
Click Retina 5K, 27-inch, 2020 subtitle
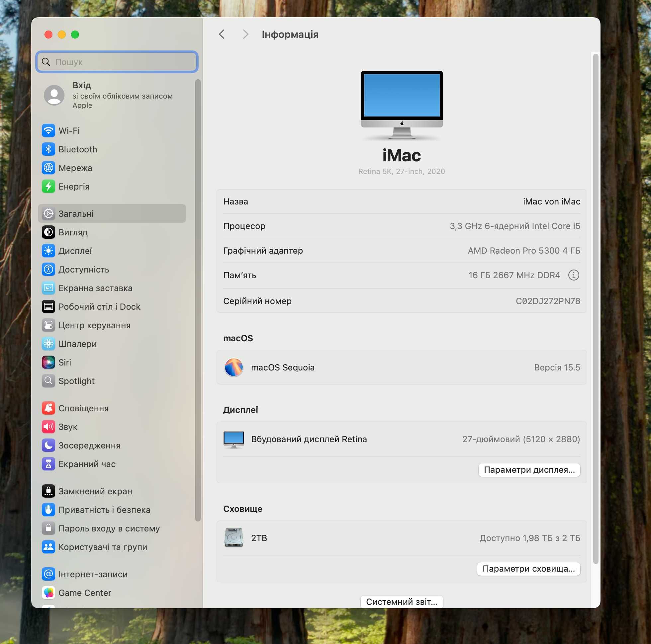point(401,171)
